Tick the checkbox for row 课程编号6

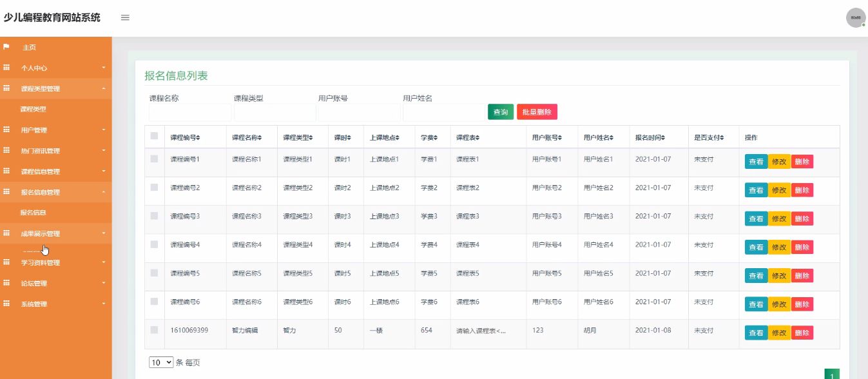tap(154, 301)
